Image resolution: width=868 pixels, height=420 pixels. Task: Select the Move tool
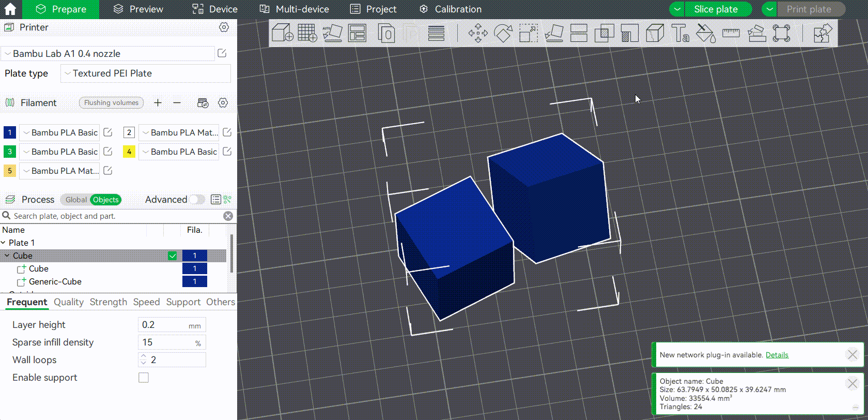pos(478,33)
